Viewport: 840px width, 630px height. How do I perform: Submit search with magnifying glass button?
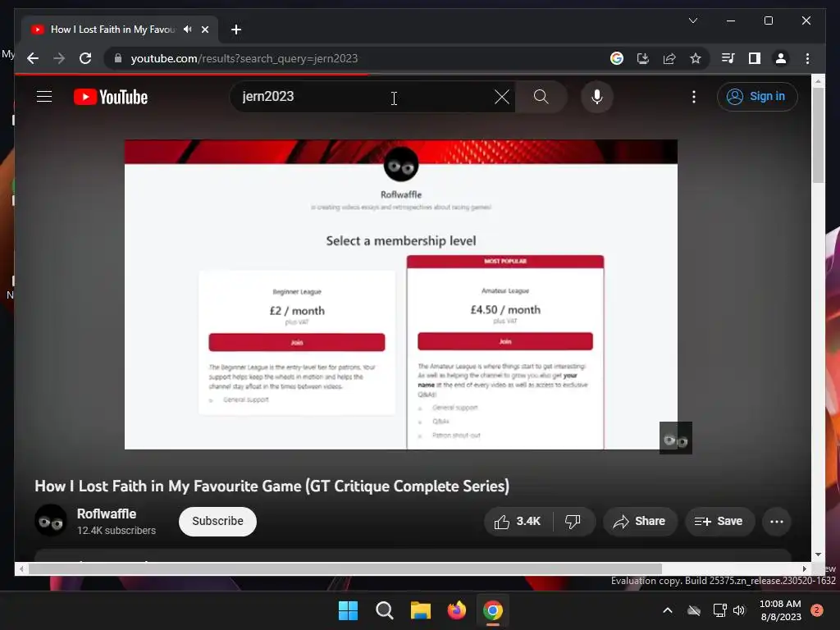541,97
